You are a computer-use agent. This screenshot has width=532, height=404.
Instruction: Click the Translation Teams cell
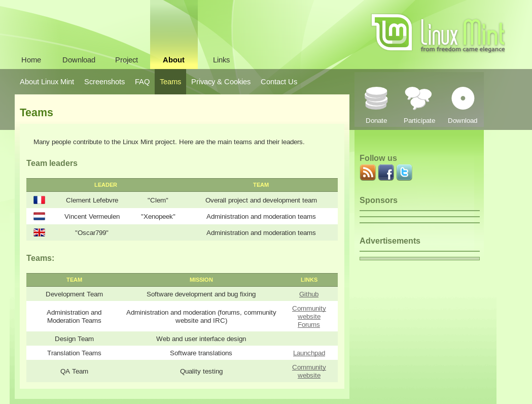click(x=75, y=353)
